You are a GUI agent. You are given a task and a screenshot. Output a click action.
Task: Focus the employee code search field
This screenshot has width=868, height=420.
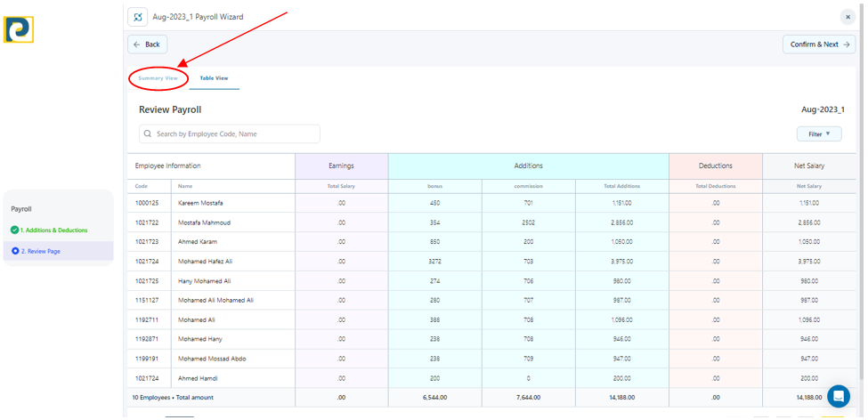[x=235, y=134]
